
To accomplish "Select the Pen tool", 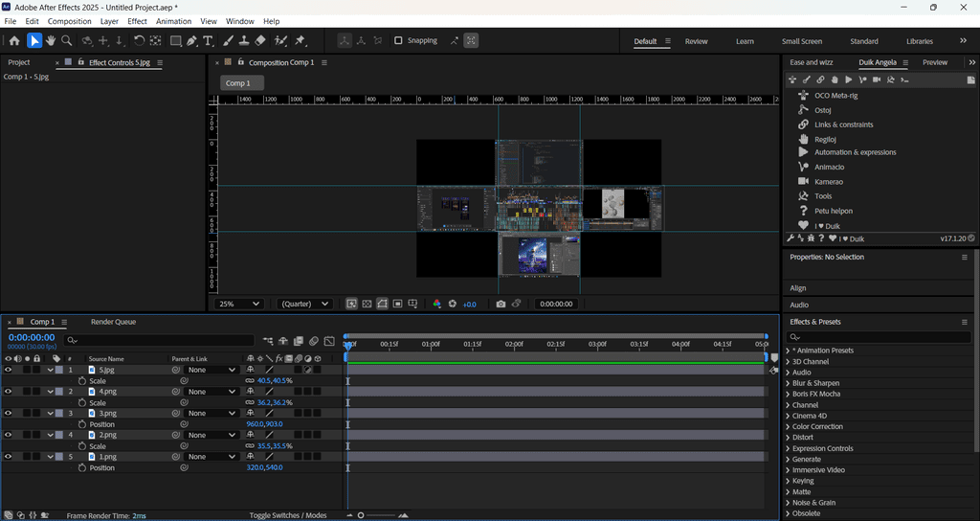I will click(192, 41).
